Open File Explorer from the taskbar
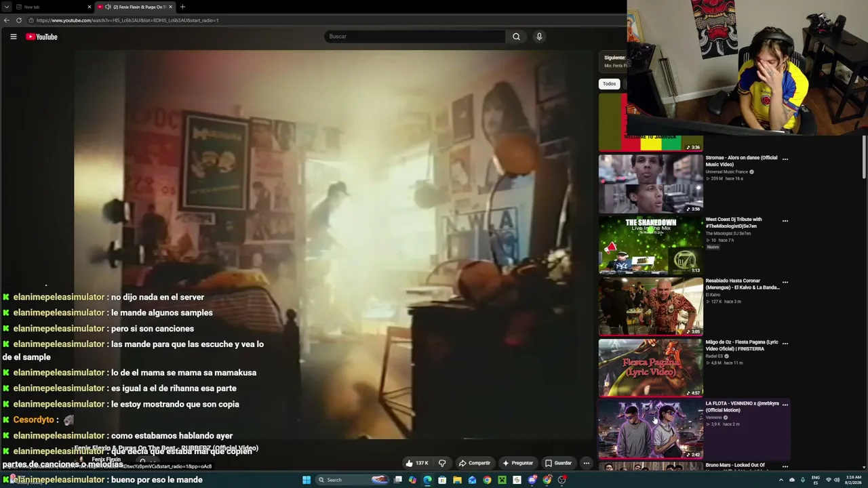The image size is (868, 488). pos(457,480)
